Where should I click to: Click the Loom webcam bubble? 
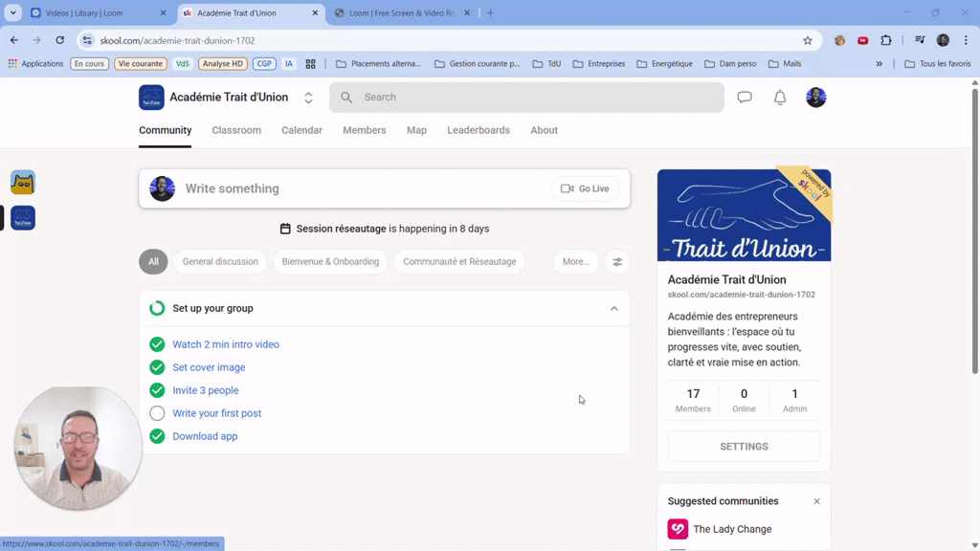click(x=78, y=448)
